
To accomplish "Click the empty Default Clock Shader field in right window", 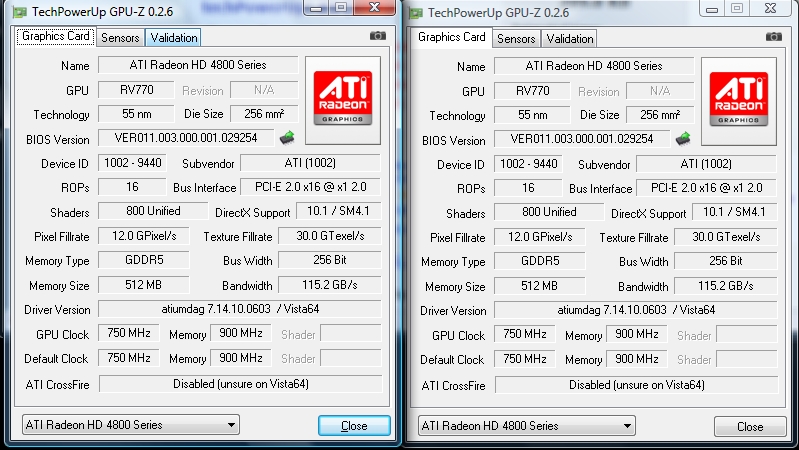I will [x=747, y=359].
